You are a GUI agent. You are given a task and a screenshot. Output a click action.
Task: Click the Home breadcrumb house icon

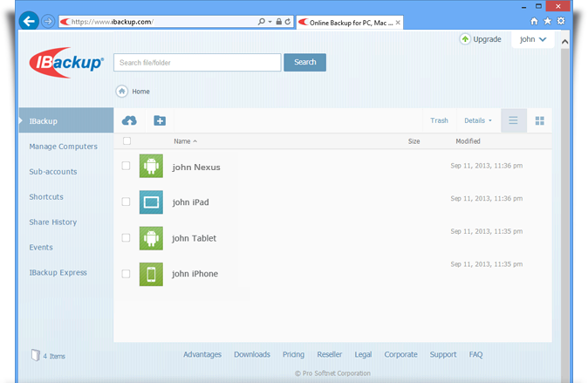pos(122,91)
